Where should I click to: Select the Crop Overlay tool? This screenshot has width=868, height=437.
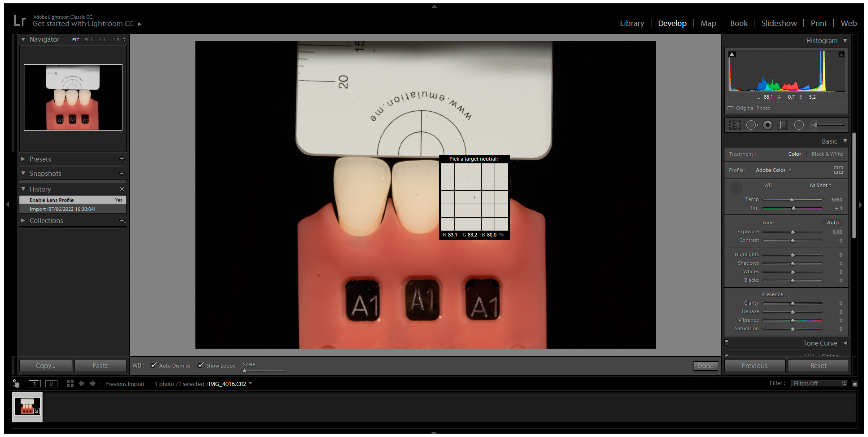pos(735,125)
